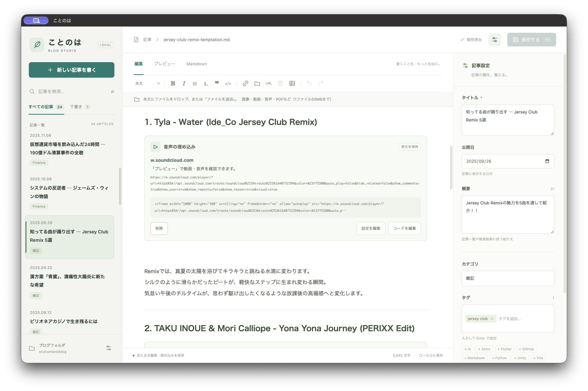The width and height of the screenshot is (588, 391).
Task: Edit the タイトル text area
Action: tap(508, 120)
